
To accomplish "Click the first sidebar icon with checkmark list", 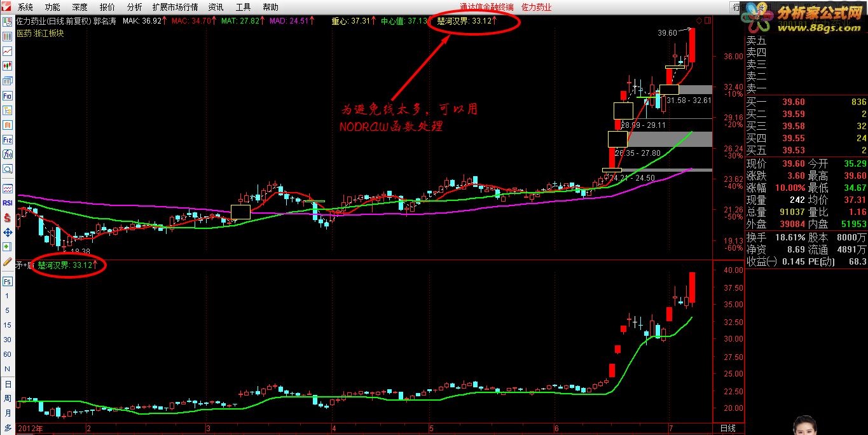I will [8, 22].
